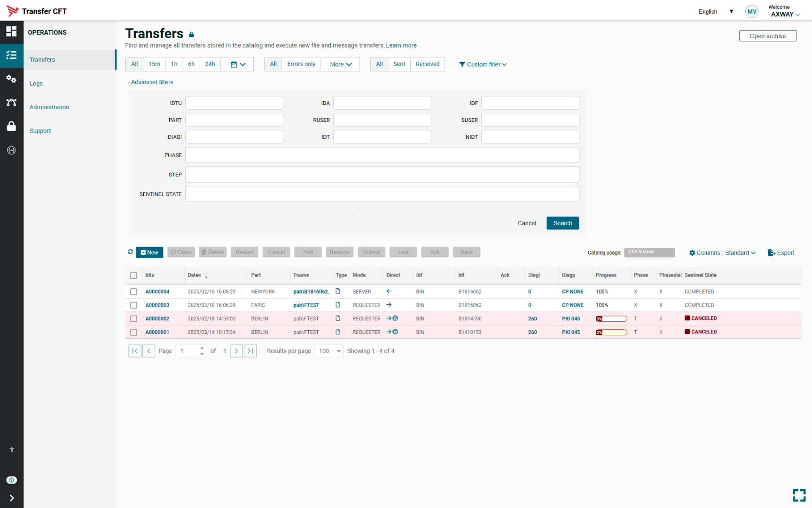
Task: Open the calendar date range picker
Action: coord(238,64)
